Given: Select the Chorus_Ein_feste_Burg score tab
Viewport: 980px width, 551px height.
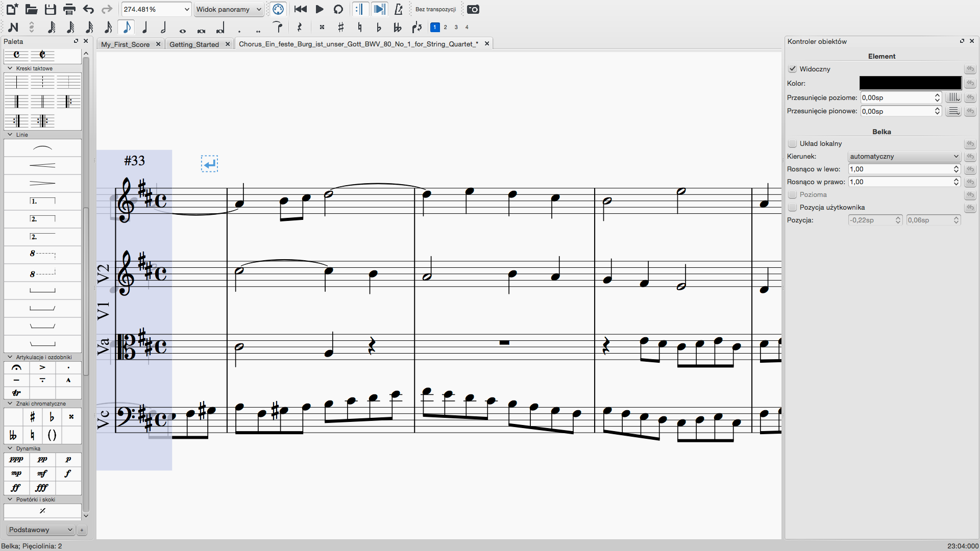Looking at the screenshot, I should (x=359, y=44).
